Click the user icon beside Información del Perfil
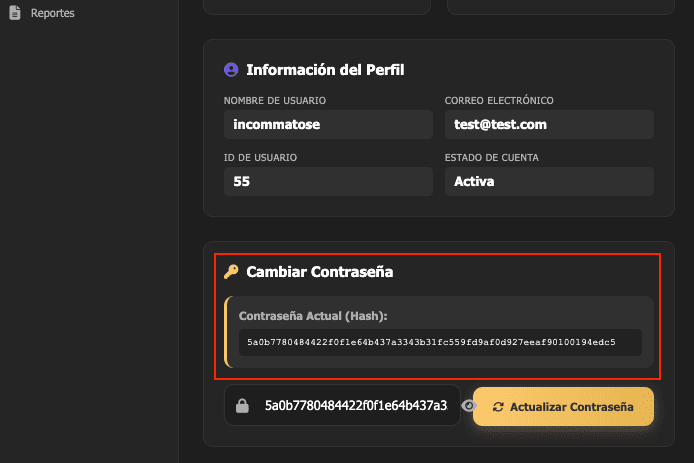694x463 pixels. pos(231,70)
